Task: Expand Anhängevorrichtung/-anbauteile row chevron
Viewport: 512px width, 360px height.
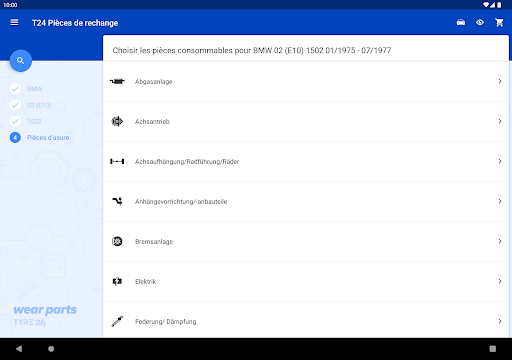Action: (x=500, y=201)
